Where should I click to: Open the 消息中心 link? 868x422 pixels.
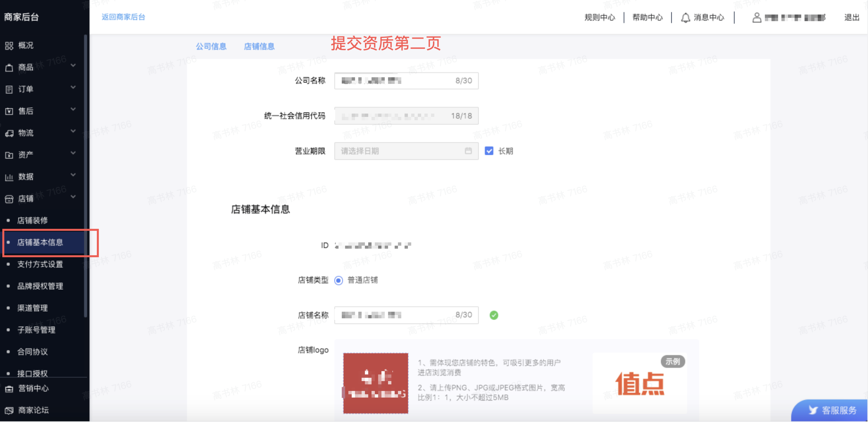[x=709, y=18]
